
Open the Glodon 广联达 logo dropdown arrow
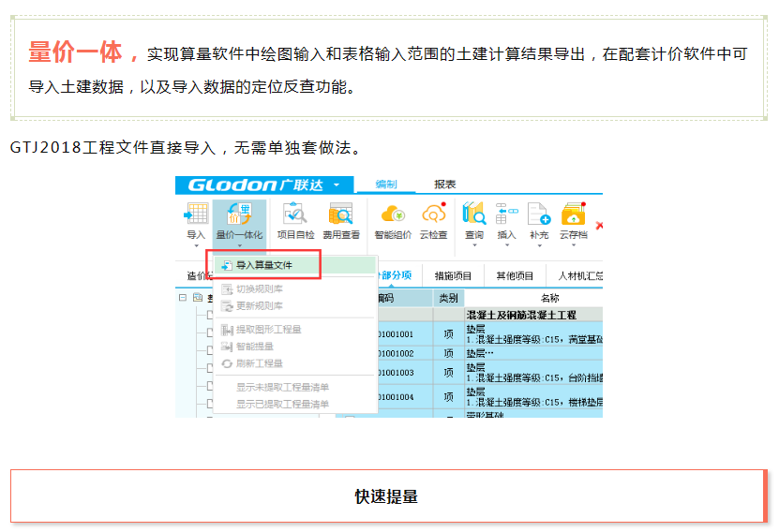point(337,185)
